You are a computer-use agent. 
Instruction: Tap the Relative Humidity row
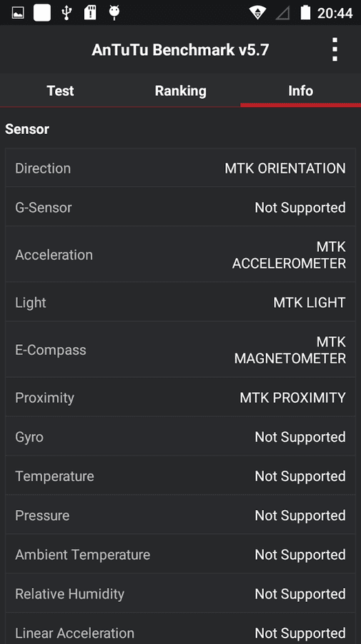coord(180,594)
